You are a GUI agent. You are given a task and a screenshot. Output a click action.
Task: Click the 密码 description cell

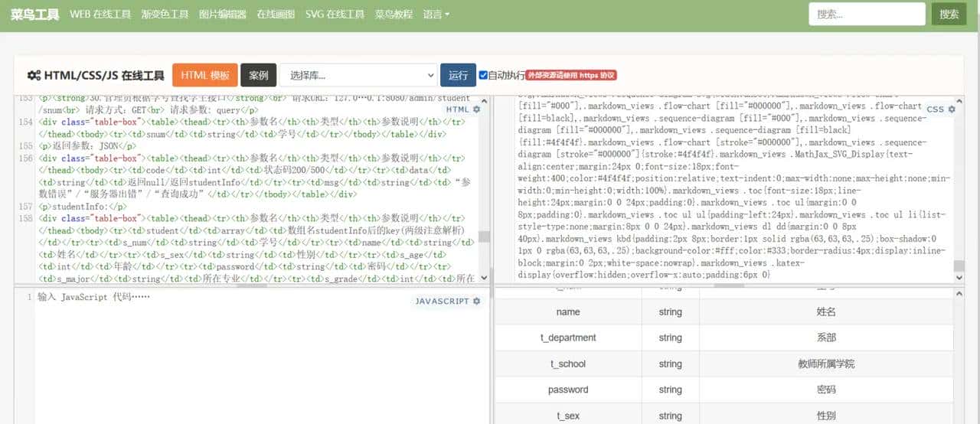[826, 390]
